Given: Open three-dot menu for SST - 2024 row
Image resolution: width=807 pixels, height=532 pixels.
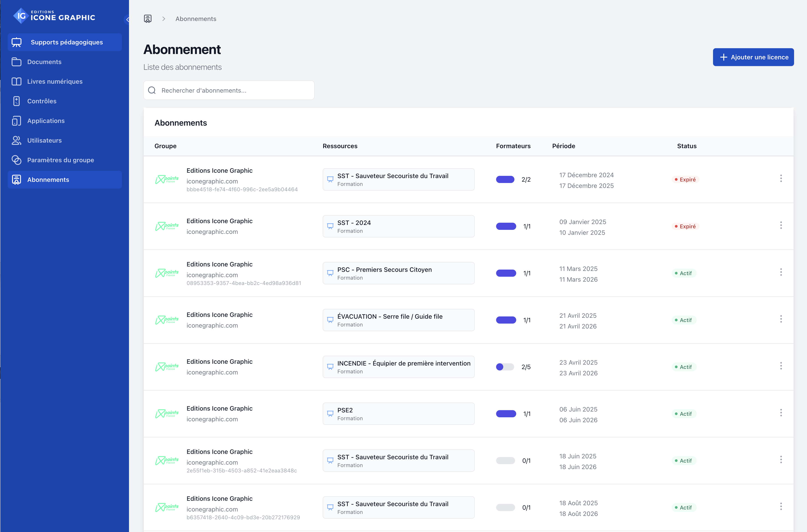Looking at the screenshot, I should [780, 226].
